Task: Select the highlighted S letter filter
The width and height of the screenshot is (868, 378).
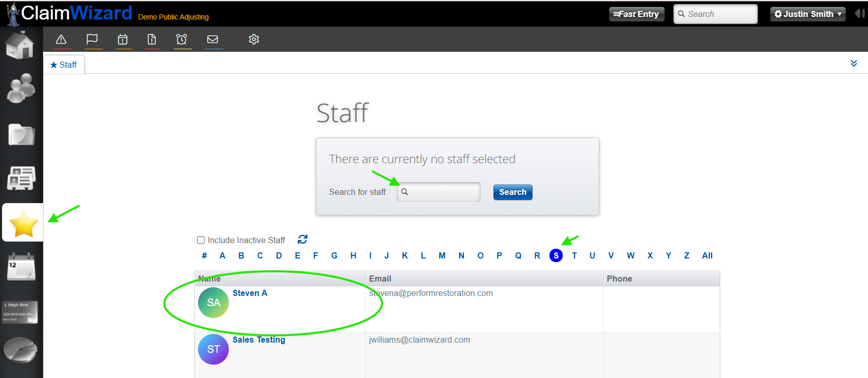Action: pyautogui.click(x=556, y=255)
